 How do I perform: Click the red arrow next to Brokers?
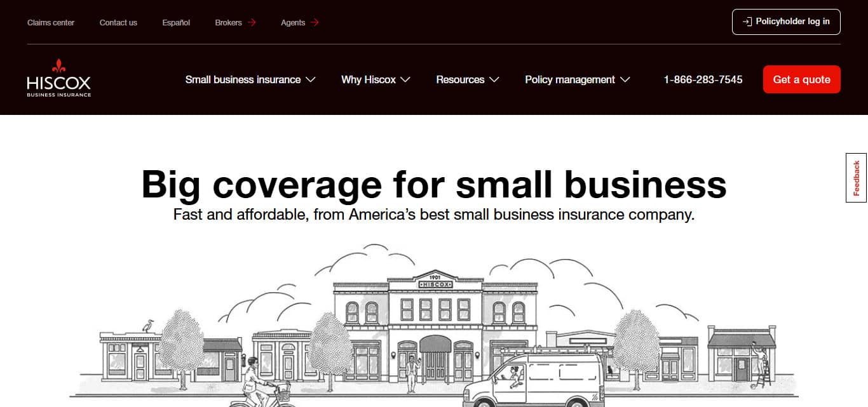pos(252,22)
